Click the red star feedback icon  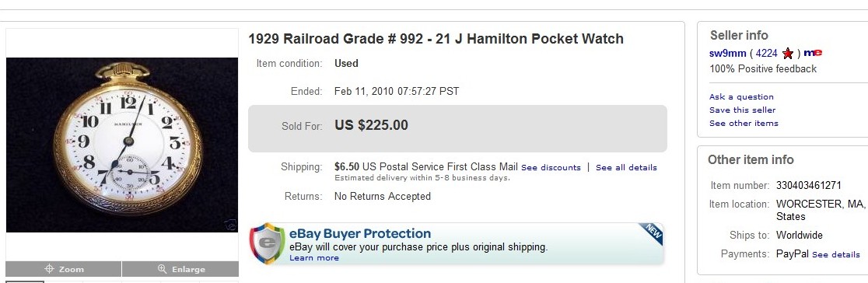pyautogui.click(x=788, y=54)
